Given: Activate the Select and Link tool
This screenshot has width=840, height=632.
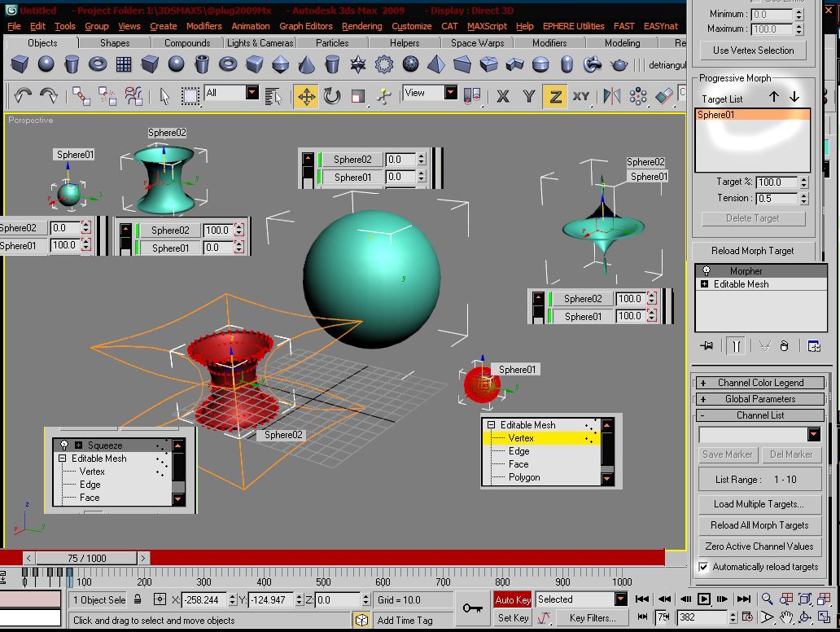Looking at the screenshot, I should [81, 96].
